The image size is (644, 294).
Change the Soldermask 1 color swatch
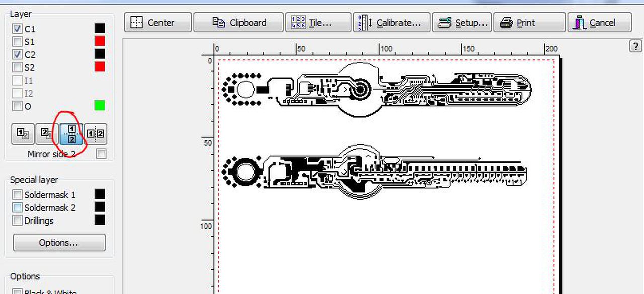(x=100, y=194)
